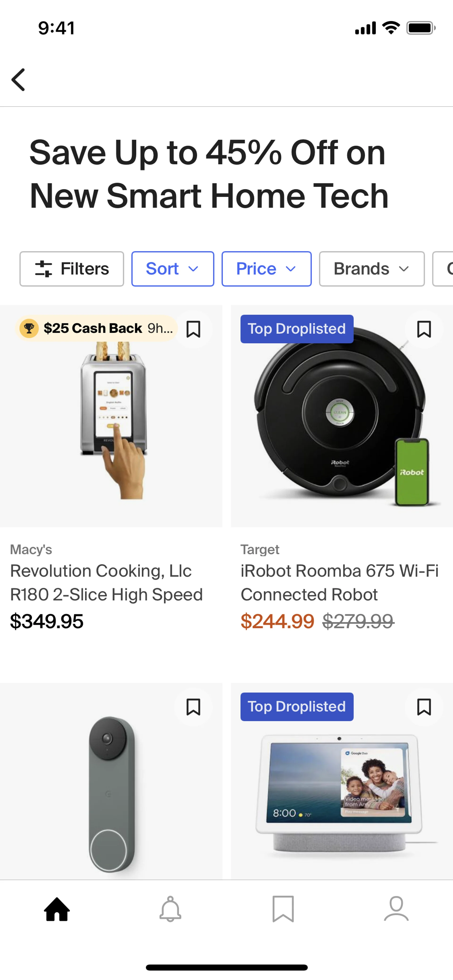The height and width of the screenshot is (980, 453).
Task: Open the Home tab
Action: [x=57, y=909]
